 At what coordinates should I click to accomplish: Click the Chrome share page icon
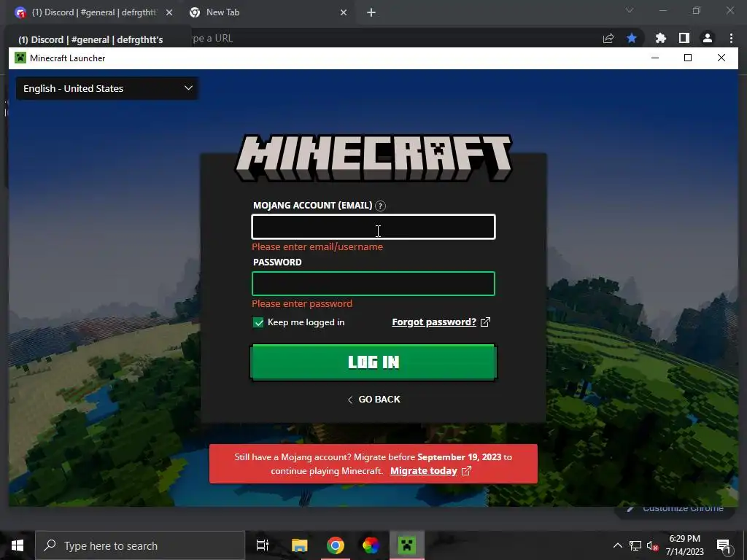pyautogui.click(x=608, y=39)
